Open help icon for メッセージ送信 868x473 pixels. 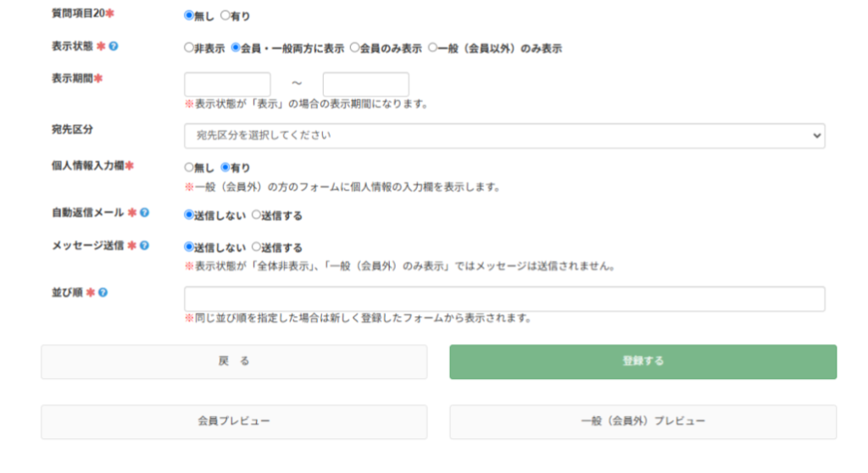pos(144,245)
